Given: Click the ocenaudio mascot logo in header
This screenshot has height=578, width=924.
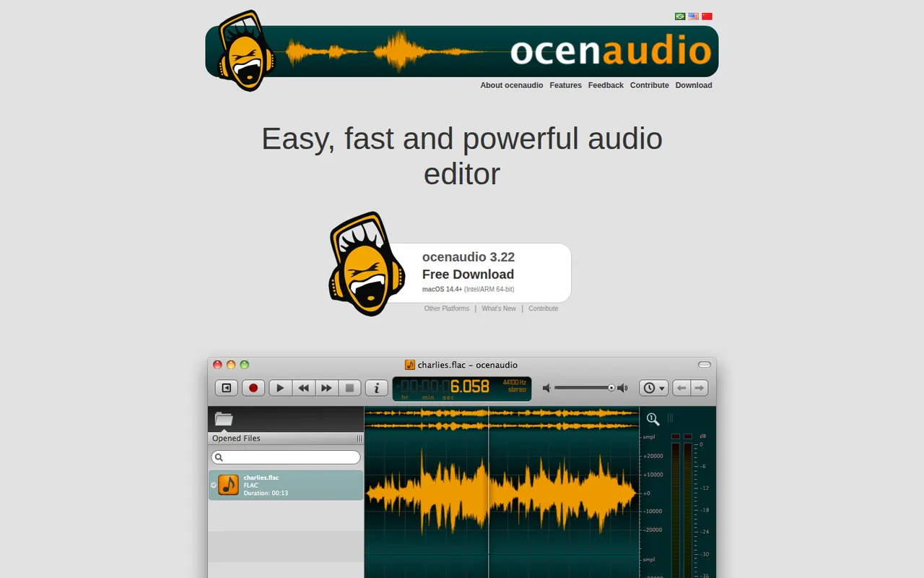Looking at the screenshot, I should pyautogui.click(x=247, y=51).
